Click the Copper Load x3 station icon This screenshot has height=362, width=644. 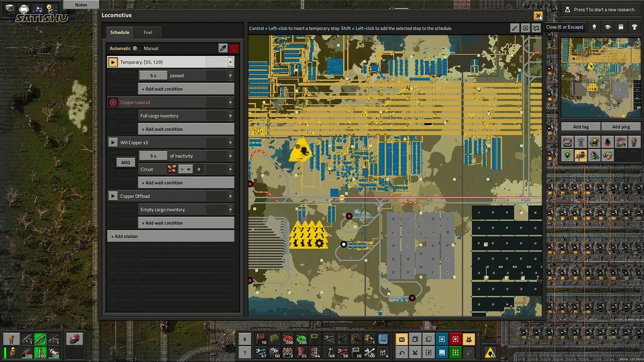113,102
